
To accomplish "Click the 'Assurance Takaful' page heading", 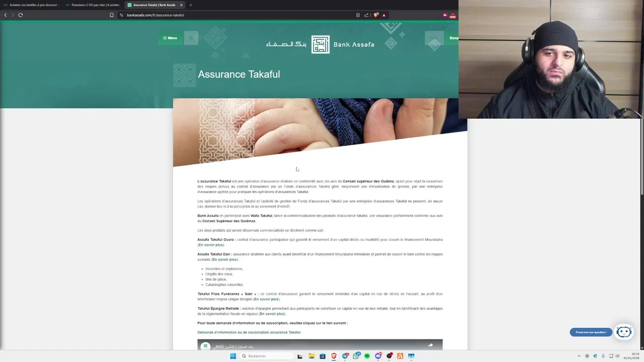I will point(239,74).
